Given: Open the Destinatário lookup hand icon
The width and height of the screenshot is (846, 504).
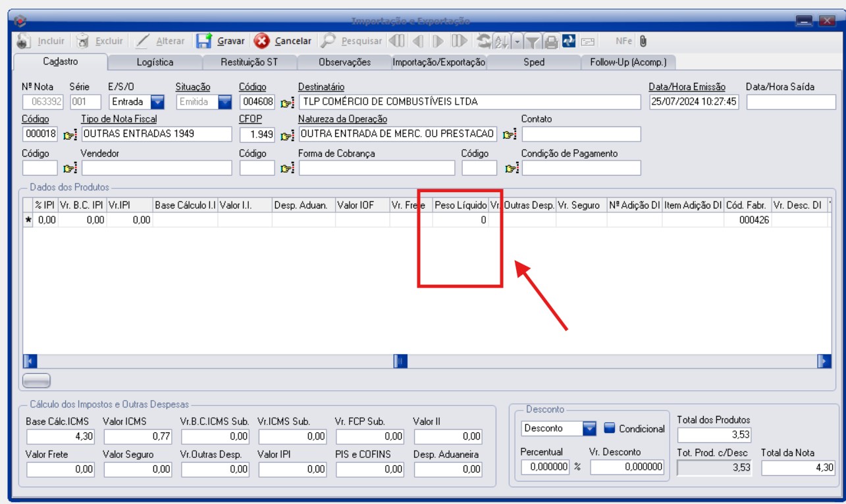Looking at the screenshot, I should [288, 103].
